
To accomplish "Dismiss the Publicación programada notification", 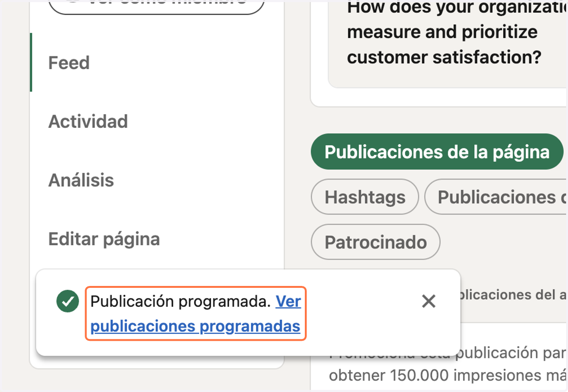I will click(x=428, y=301).
